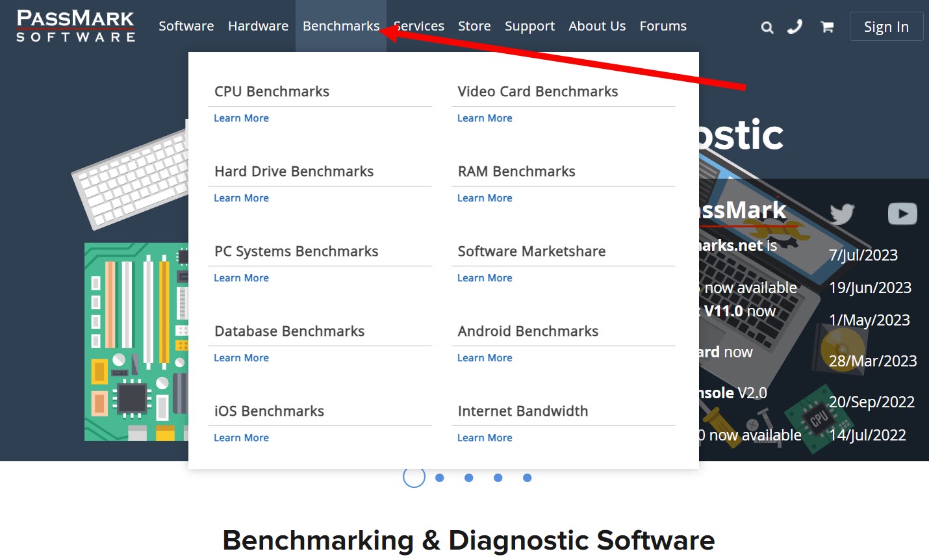
Task: Click the PassMark Software logo
Action: [76, 26]
